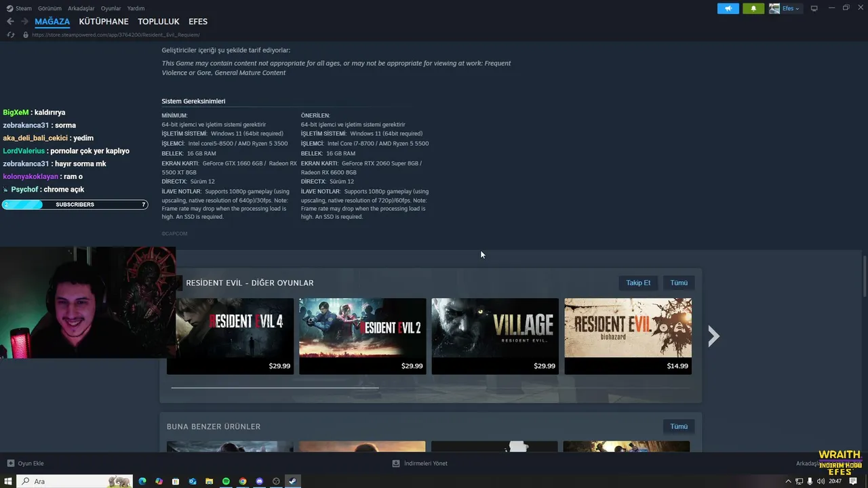Image resolution: width=868 pixels, height=488 pixels.
Task: Click the $14.99 price label
Action: point(677,366)
